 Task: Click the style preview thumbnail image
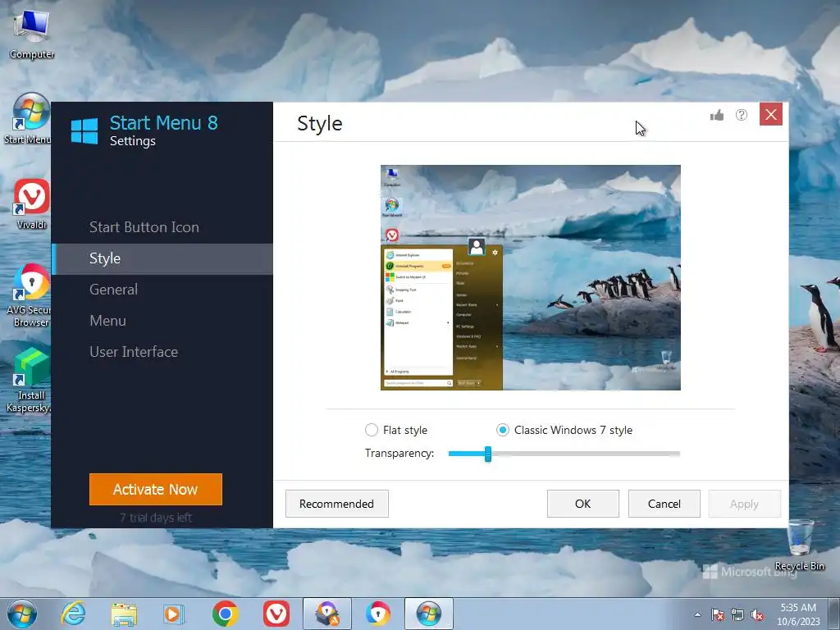click(x=531, y=277)
